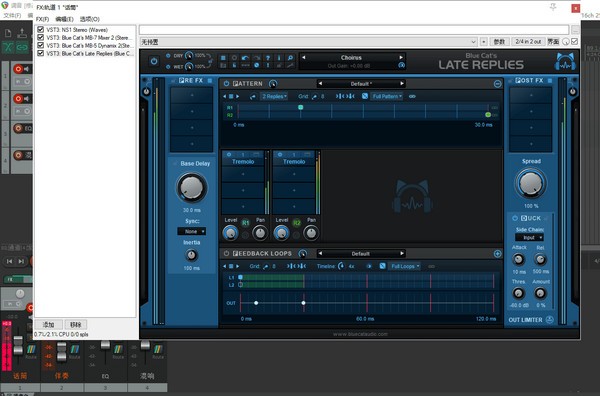Screen dimensions: 600x396
Task: Click the Pattern section power icon
Action: click(226, 83)
